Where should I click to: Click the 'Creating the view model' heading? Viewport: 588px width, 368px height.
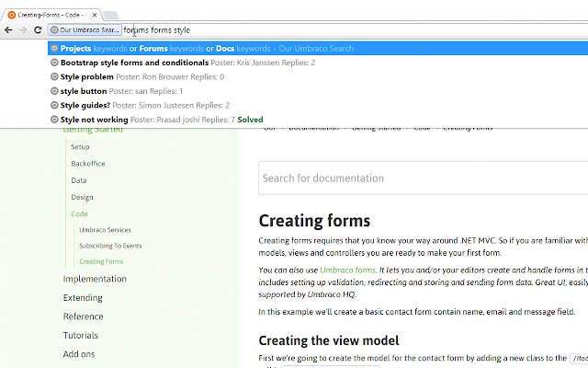coord(329,340)
